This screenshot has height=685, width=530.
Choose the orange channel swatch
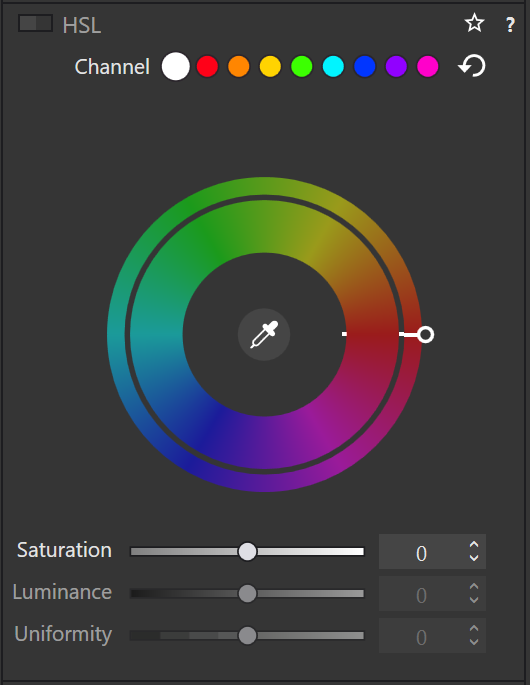239,66
